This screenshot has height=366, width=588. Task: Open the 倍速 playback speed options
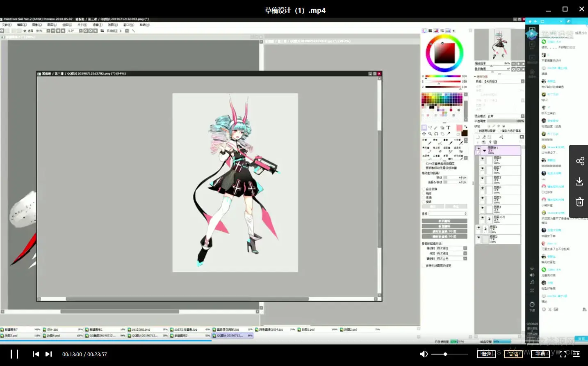(486, 354)
